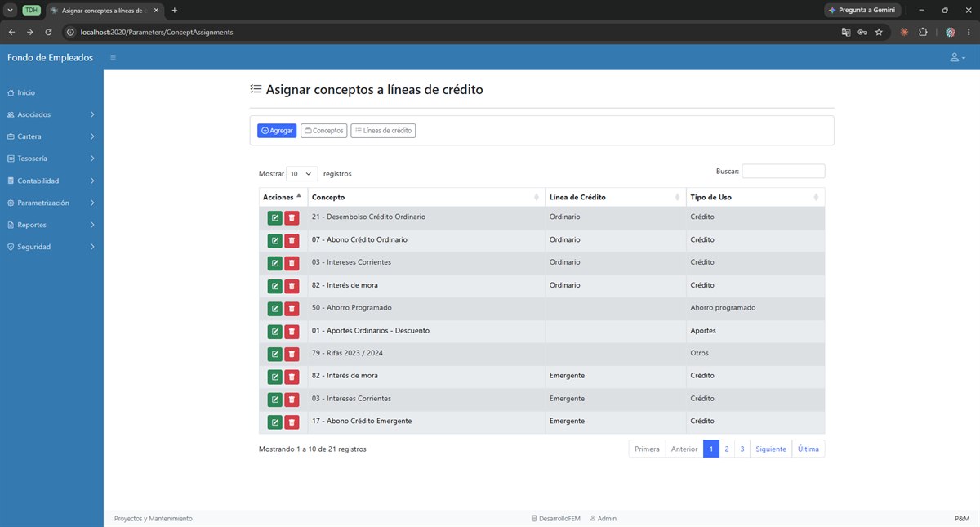Edit the 17 - Abono Crédito Emergente row
The height and width of the screenshot is (527, 980).
tap(275, 422)
